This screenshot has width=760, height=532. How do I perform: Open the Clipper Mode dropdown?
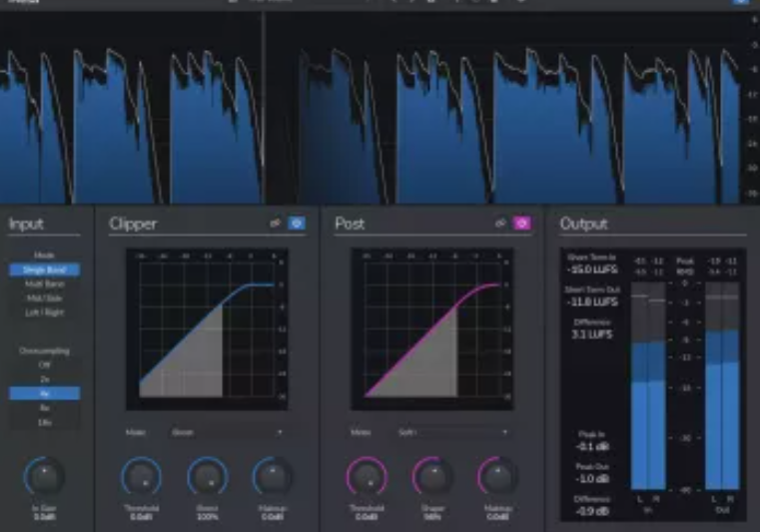point(227,432)
